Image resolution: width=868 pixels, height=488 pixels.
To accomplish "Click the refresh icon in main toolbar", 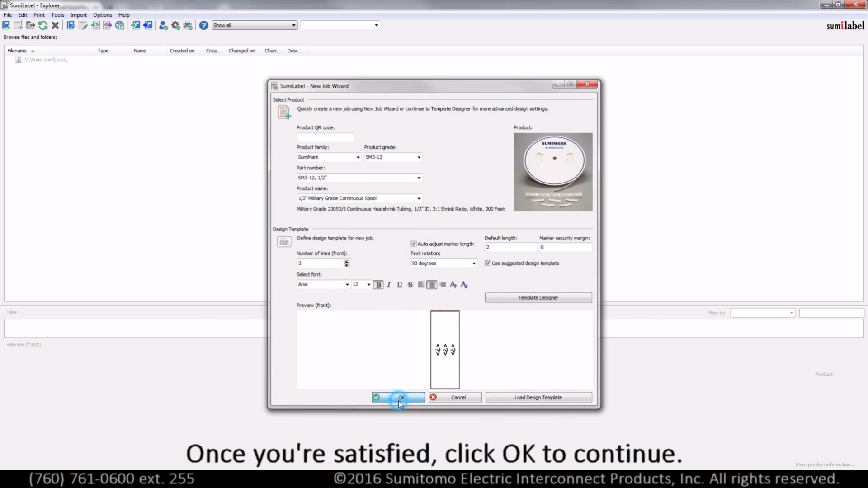I will coord(43,26).
